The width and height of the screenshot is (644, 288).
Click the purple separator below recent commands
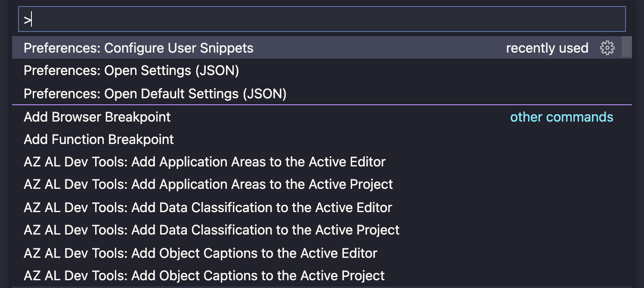(322, 105)
